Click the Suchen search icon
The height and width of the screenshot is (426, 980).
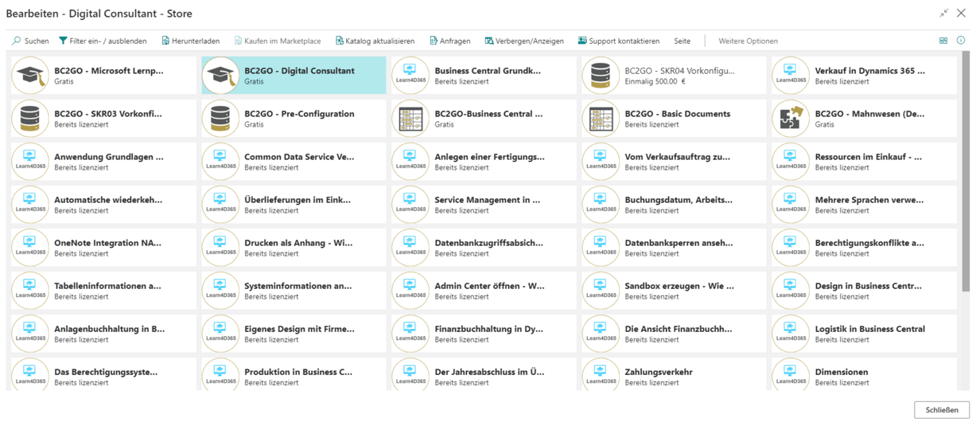[17, 41]
